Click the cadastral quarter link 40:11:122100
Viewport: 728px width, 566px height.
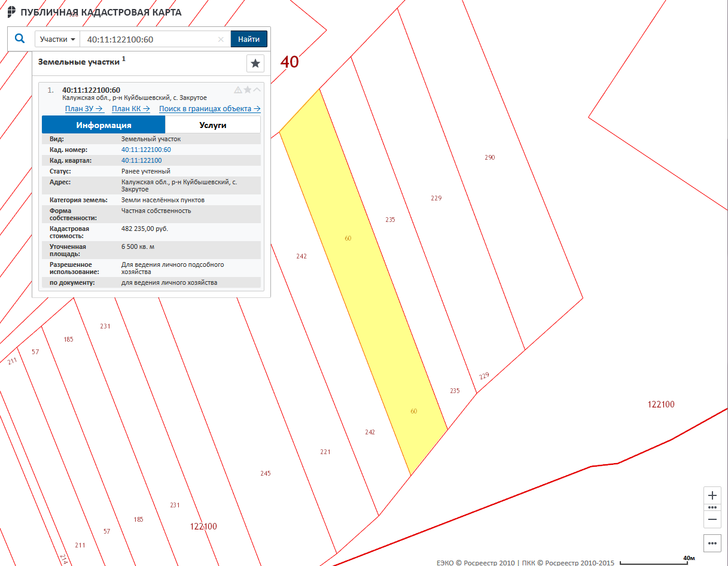pos(141,160)
